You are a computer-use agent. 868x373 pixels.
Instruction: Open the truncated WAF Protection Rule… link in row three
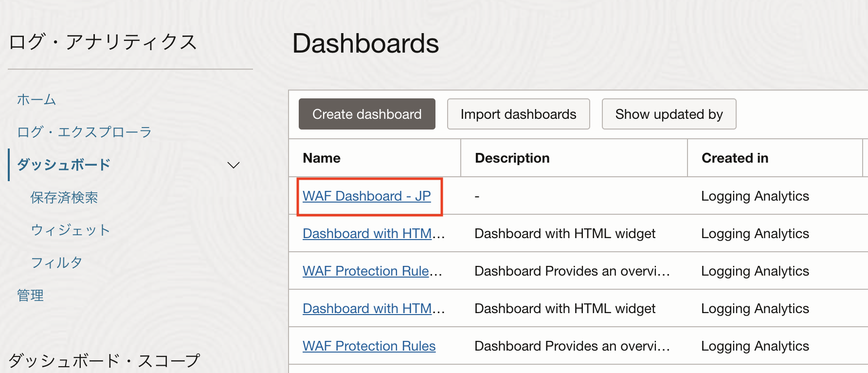pos(372,271)
